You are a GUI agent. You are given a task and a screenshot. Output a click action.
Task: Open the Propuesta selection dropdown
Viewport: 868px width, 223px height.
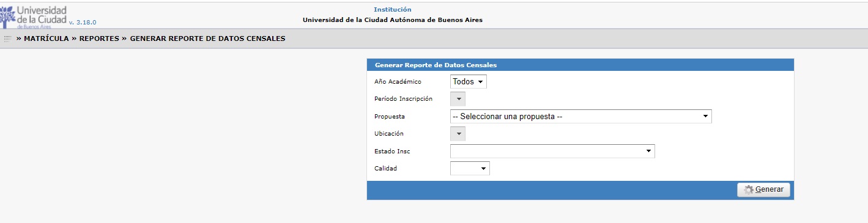tap(581, 116)
